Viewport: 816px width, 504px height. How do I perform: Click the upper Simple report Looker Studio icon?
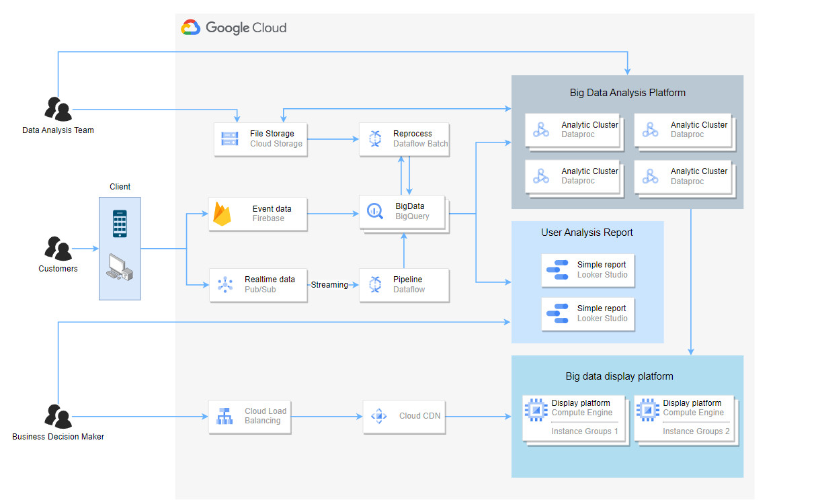[557, 270]
